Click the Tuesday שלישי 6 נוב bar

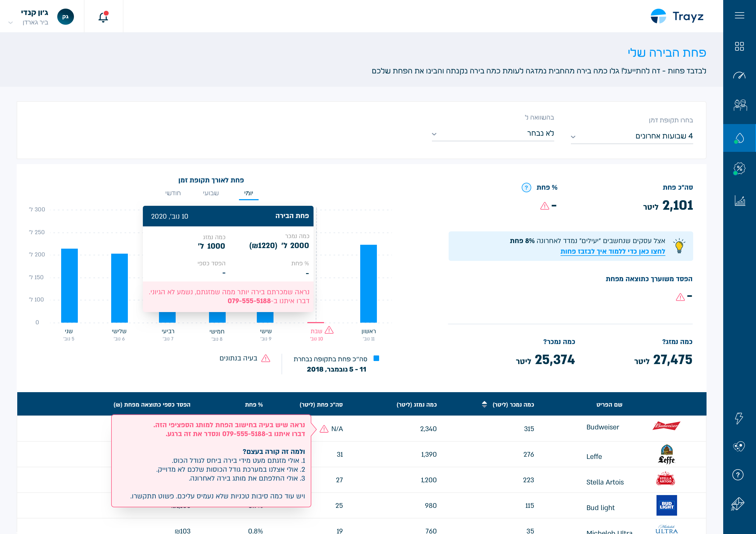[119, 288]
